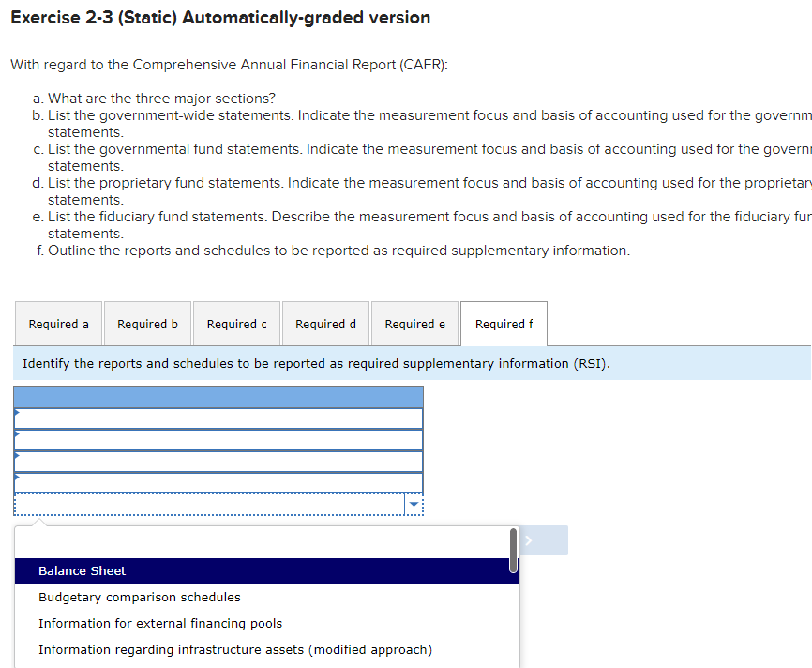Choose Balance Sheet from the dropdown list
The image size is (812, 668).
coord(266,571)
